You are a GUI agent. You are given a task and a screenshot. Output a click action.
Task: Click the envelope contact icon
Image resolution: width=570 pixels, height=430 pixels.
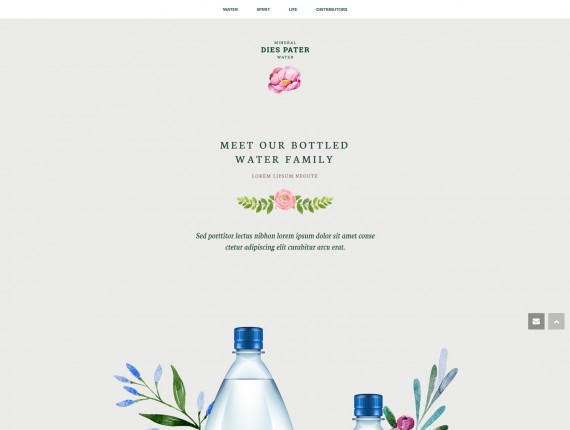pos(536,321)
